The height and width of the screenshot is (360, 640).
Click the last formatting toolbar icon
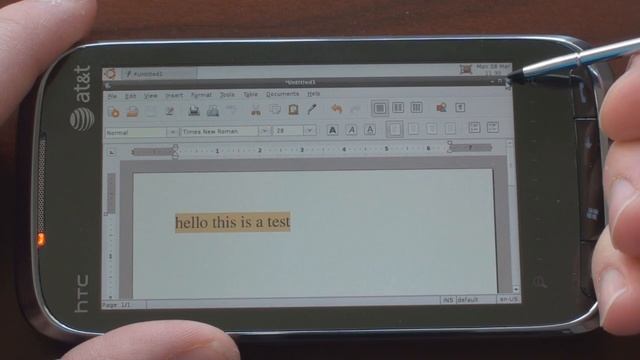click(x=493, y=127)
